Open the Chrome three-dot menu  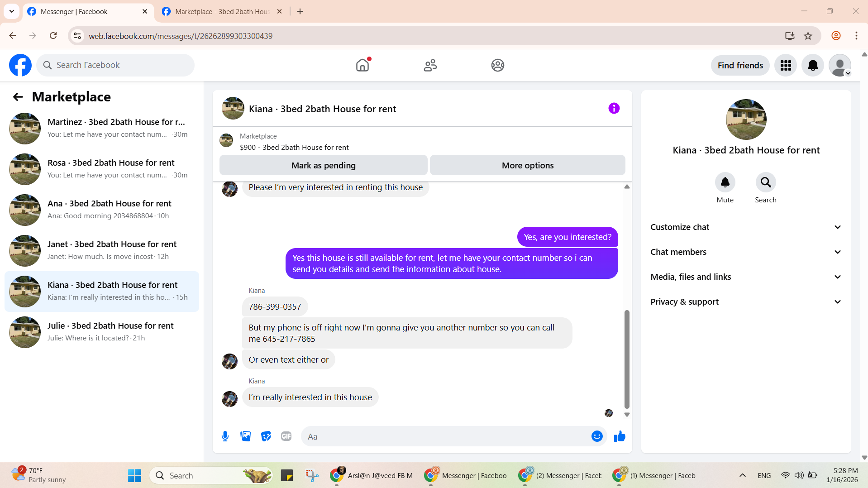click(x=856, y=36)
